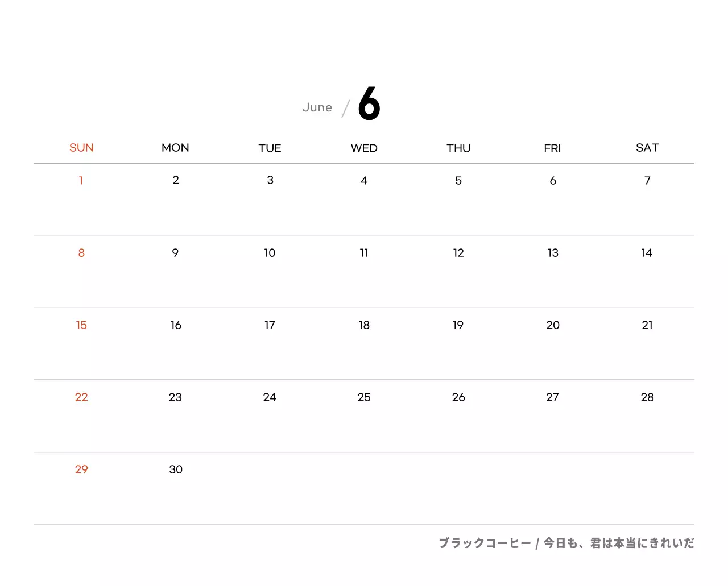Image resolution: width=728 pixels, height=586 pixels.
Task: Click Sunday June 1 date
Action: (81, 181)
